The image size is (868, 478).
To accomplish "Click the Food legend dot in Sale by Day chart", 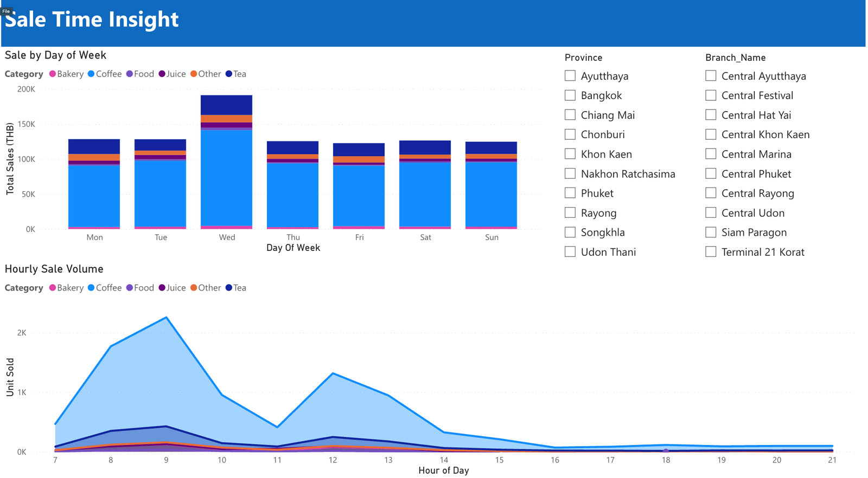I will pyautogui.click(x=130, y=74).
